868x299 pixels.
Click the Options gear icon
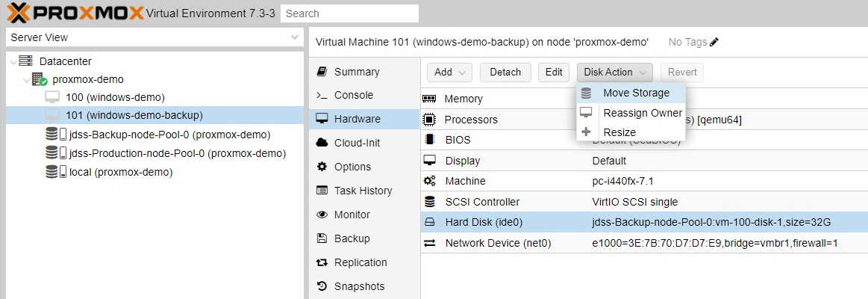pos(322,167)
